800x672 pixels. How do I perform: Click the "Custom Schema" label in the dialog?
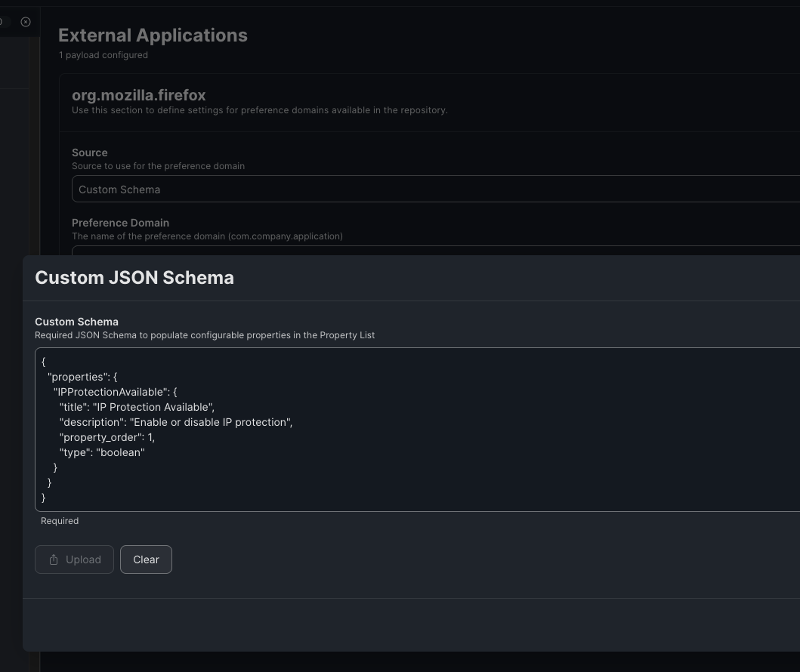click(76, 322)
